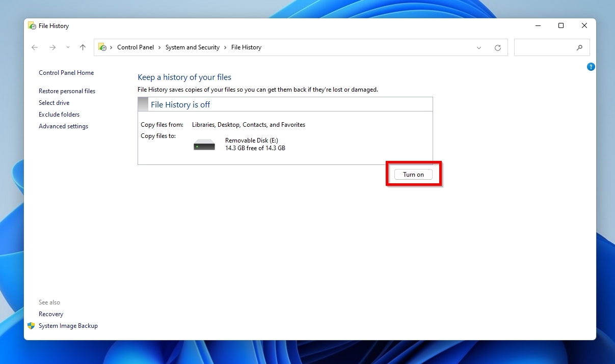Open the Recovery link
615x364 pixels.
point(51,314)
